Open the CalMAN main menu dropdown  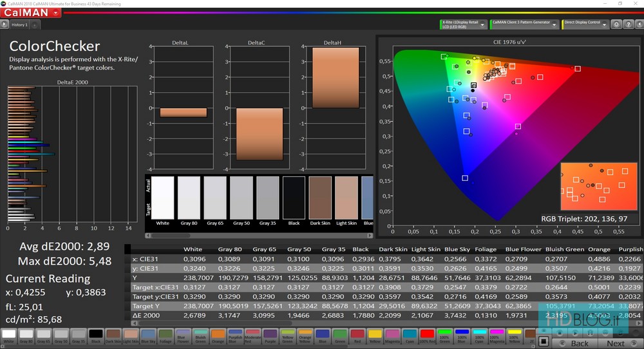[x=56, y=13]
